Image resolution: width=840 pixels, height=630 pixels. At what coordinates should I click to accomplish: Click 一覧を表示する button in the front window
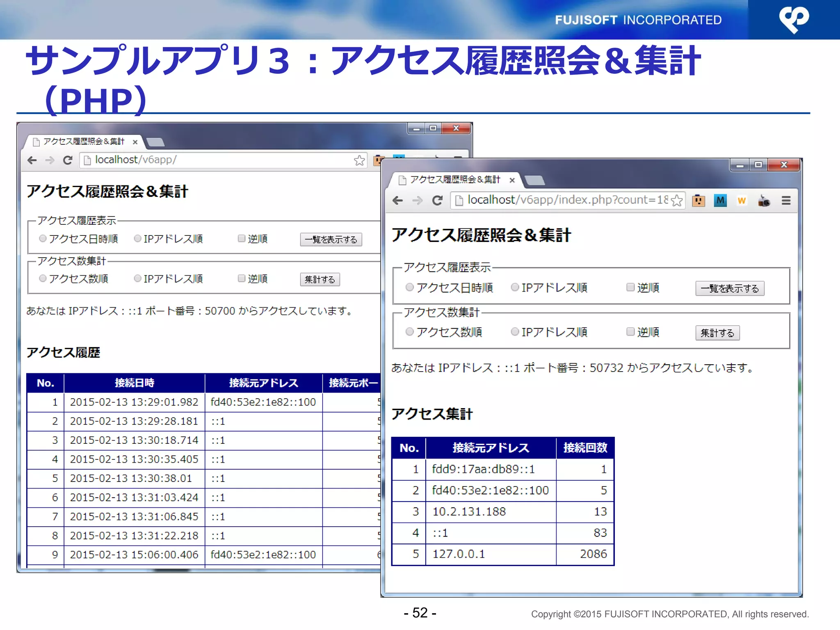pyautogui.click(x=730, y=288)
